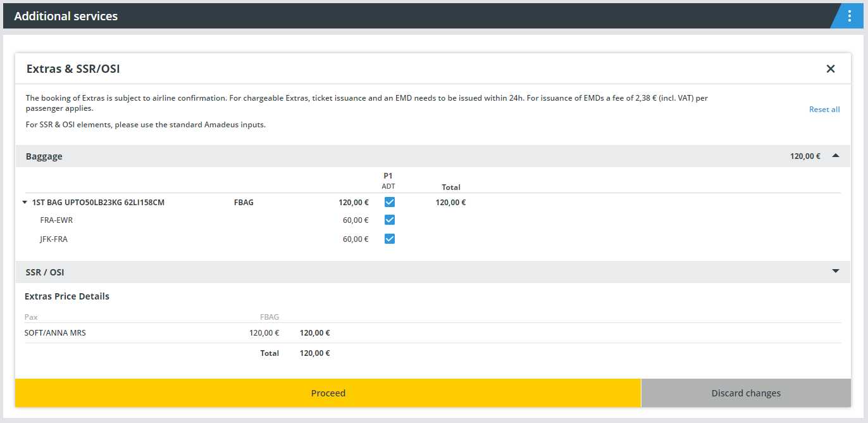Click the P1 ADT passenger column header
The height and width of the screenshot is (423, 868).
[388, 180]
